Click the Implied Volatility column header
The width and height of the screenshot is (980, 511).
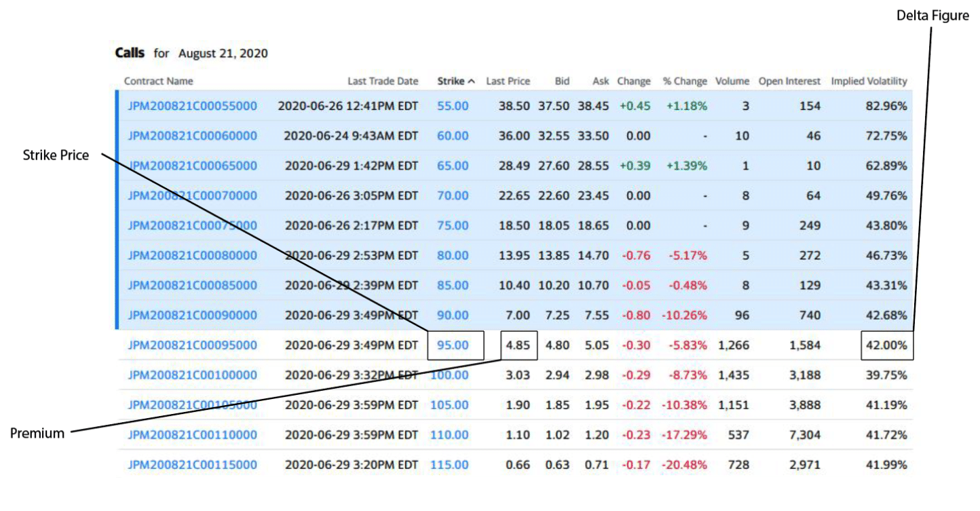coord(869,81)
